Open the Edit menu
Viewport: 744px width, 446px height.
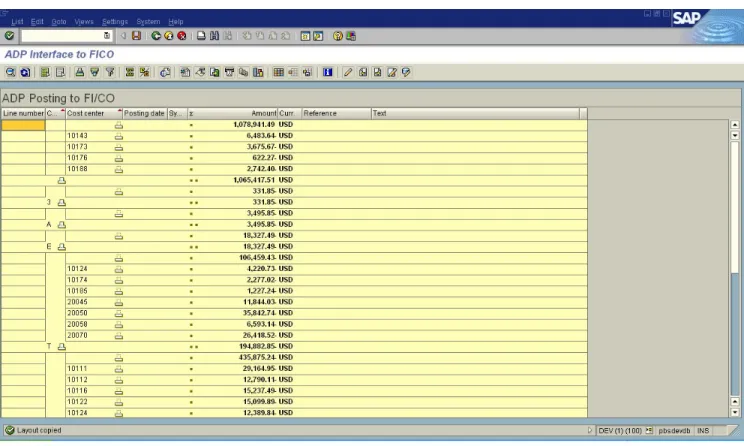pyautogui.click(x=37, y=21)
